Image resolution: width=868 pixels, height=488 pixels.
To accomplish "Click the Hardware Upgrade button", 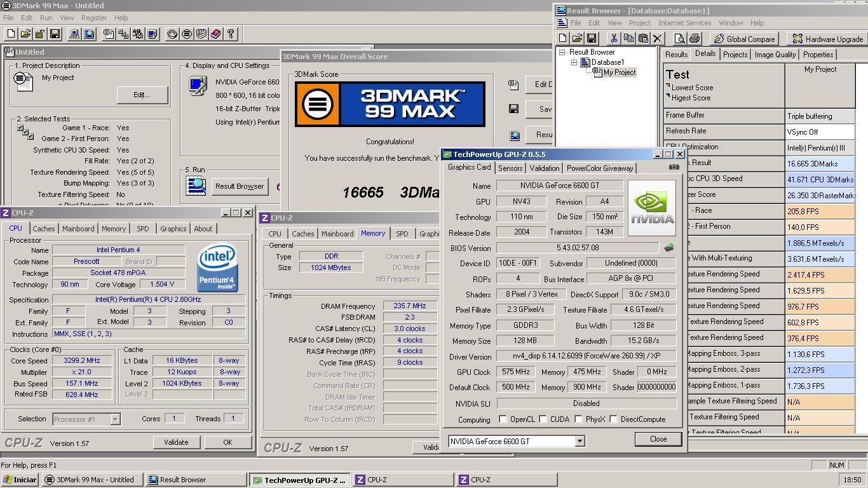I will coord(827,39).
